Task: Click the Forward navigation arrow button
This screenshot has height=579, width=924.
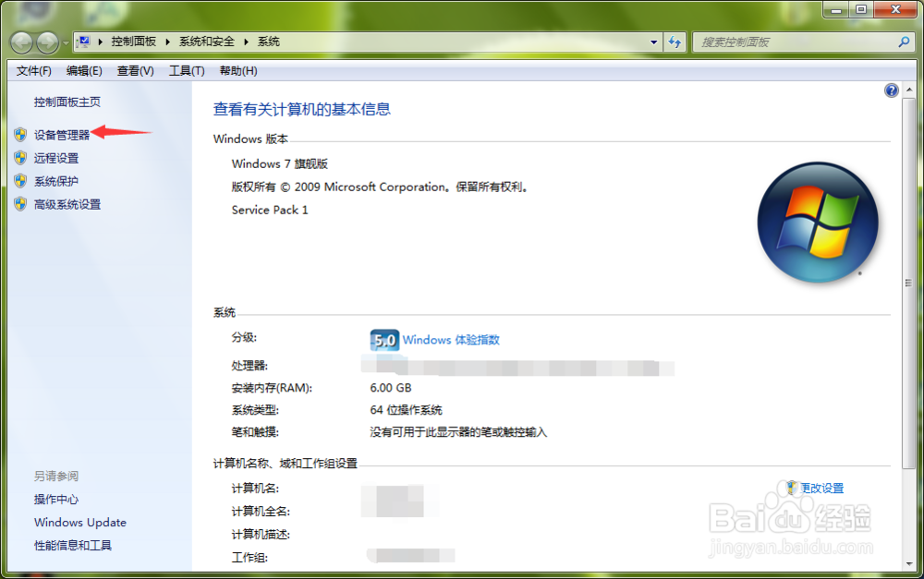Action: [x=48, y=42]
